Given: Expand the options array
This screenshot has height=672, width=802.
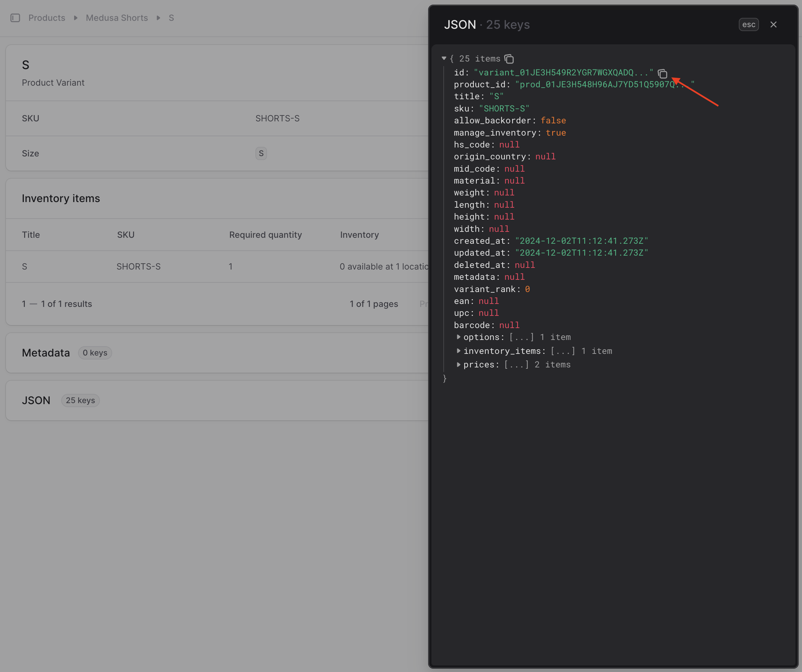Looking at the screenshot, I should [x=458, y=337].
